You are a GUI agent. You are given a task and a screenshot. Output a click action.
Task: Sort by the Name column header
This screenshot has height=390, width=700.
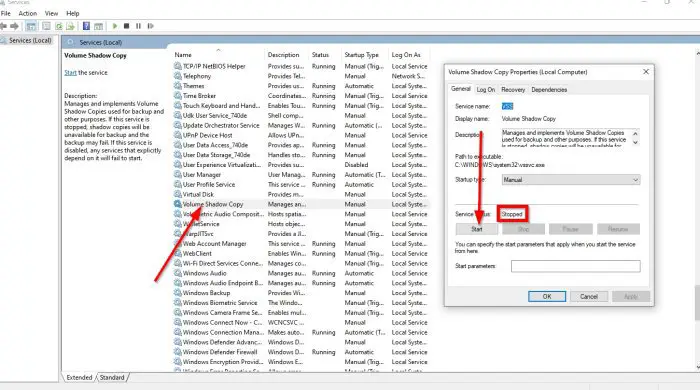(x=218, y=54)
